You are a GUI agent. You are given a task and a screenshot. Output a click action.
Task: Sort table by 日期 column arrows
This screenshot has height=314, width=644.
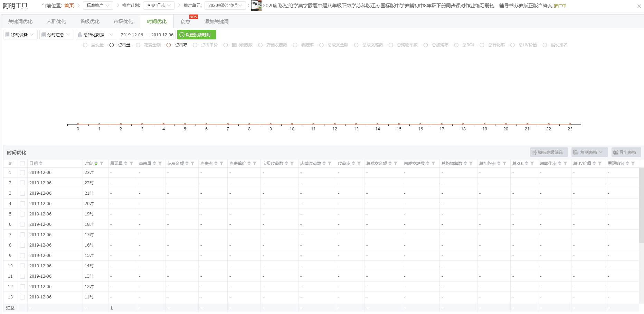[41, 164]
